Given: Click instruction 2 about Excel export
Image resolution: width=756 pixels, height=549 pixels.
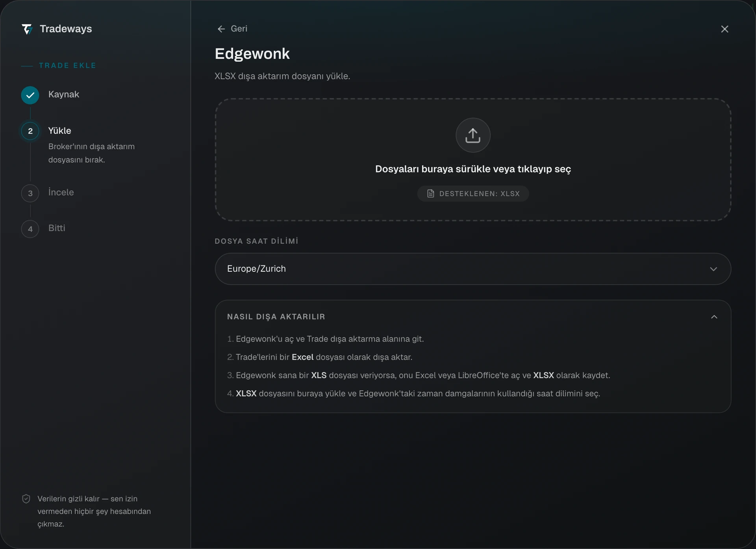Looking at the screenshot, I should (x=320, y=357).
